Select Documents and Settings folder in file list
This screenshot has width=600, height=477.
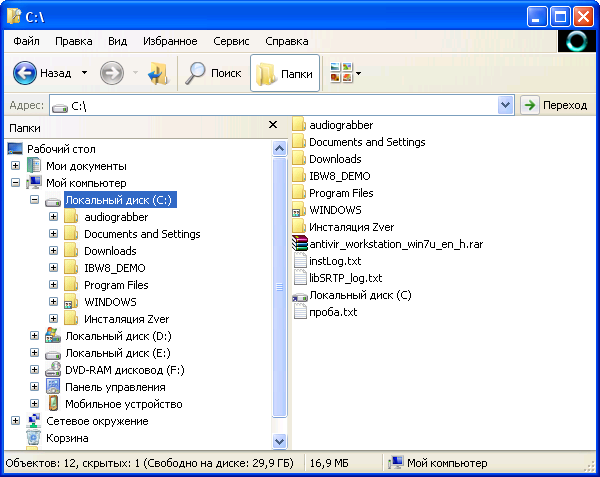click(x=299, y=142)
